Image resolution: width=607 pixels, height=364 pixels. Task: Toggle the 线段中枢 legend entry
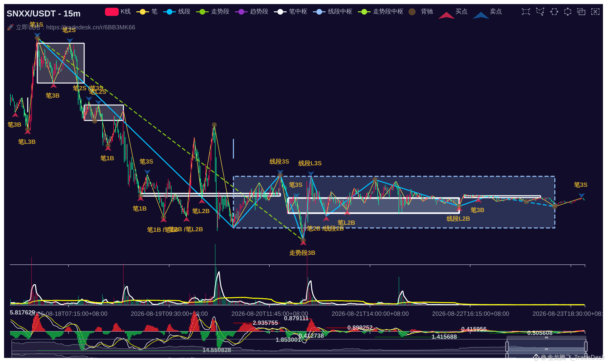click(333, 12)
